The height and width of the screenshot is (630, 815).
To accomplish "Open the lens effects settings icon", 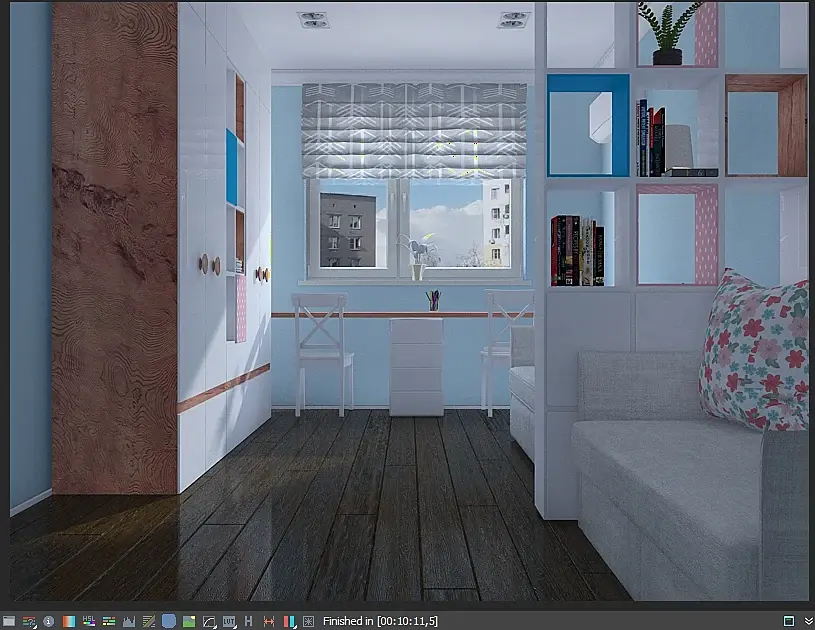I will tap(309, 621).
